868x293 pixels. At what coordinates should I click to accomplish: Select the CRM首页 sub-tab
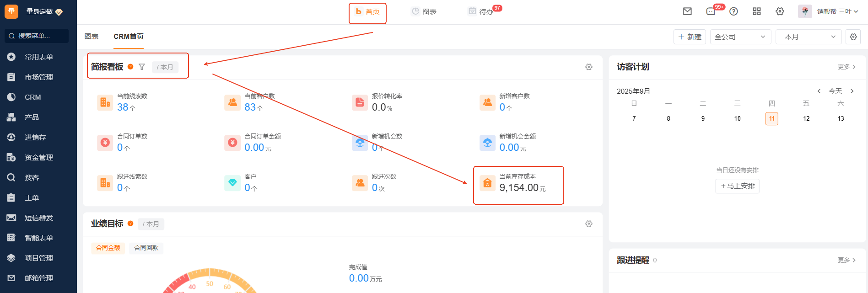point(129,37)
